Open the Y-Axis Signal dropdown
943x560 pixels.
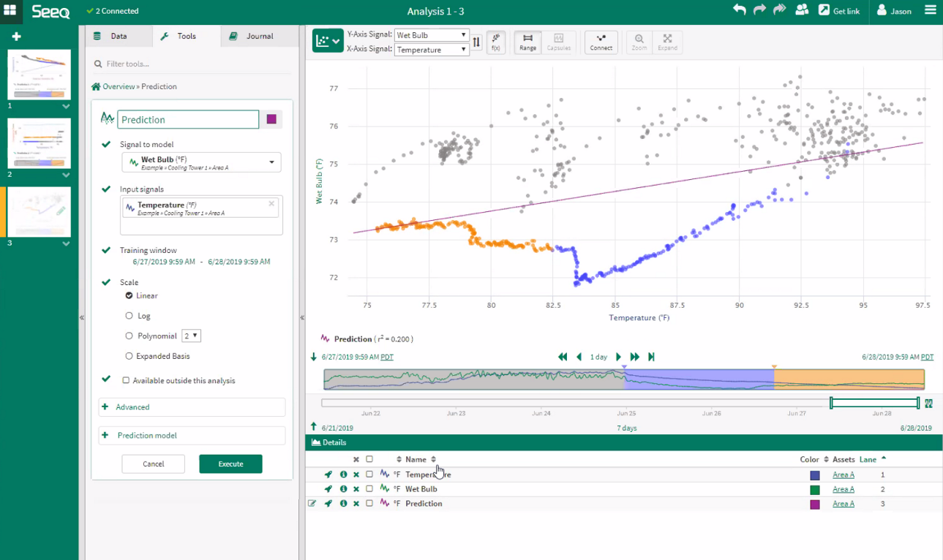tap(431, 35)
